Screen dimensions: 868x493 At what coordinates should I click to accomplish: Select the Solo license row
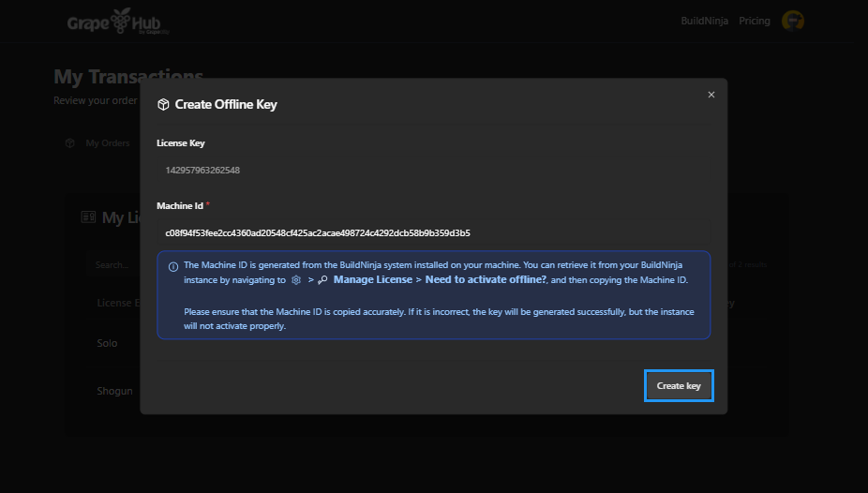coord(107,343)
